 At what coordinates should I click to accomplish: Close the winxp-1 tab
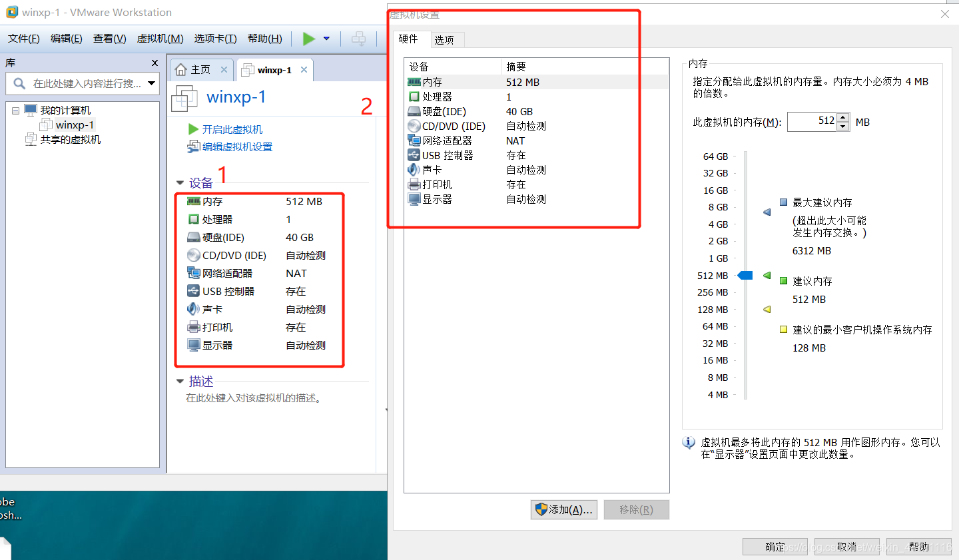point(304,70)
